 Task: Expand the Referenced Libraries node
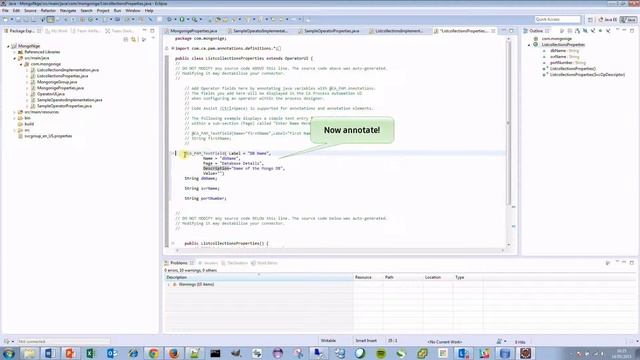point(15,52)
